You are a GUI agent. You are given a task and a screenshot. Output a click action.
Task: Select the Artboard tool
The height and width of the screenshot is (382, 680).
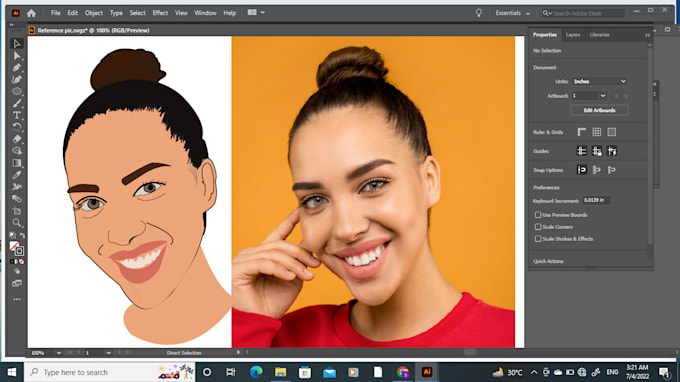pyautogui.click(x=17, y=211)
